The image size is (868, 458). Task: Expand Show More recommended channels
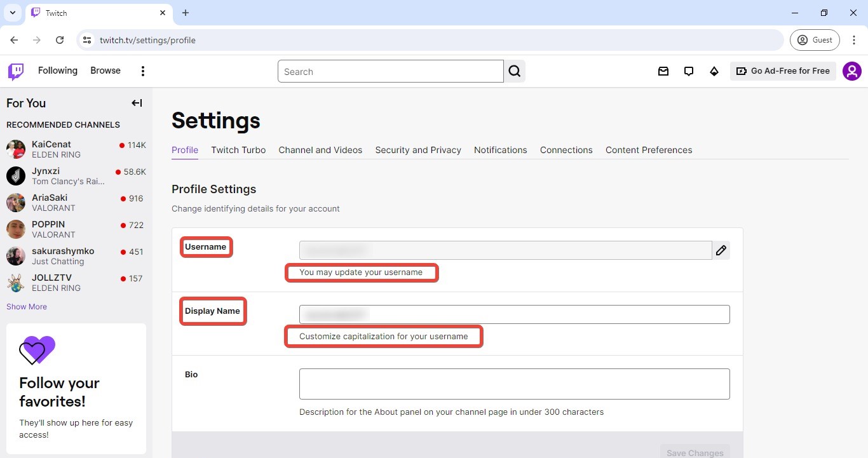point(26,306)
